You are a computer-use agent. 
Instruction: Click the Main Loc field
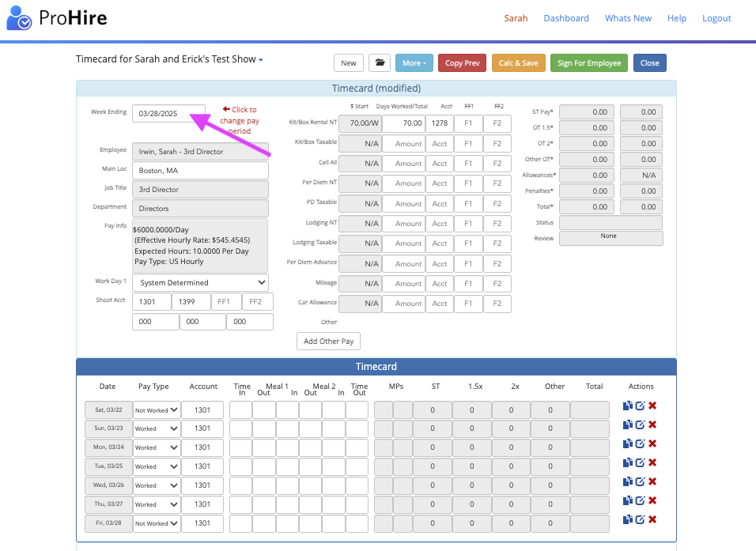tap(200, 170)
